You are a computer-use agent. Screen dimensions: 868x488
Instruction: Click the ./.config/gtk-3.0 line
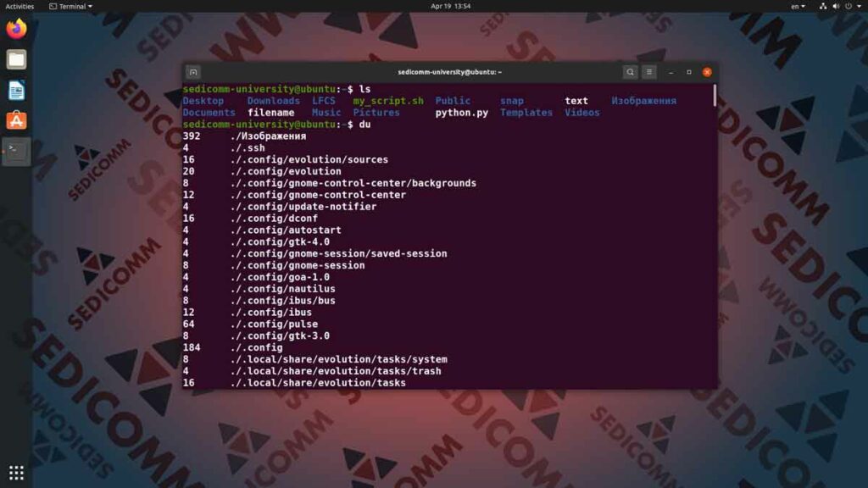256,335
